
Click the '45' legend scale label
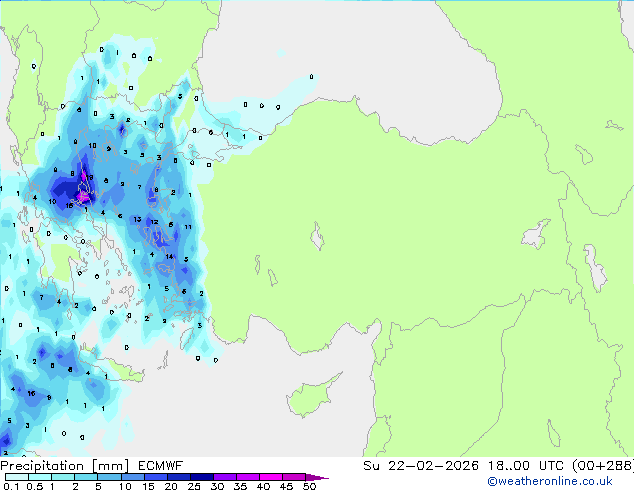(x=286, y=486)
